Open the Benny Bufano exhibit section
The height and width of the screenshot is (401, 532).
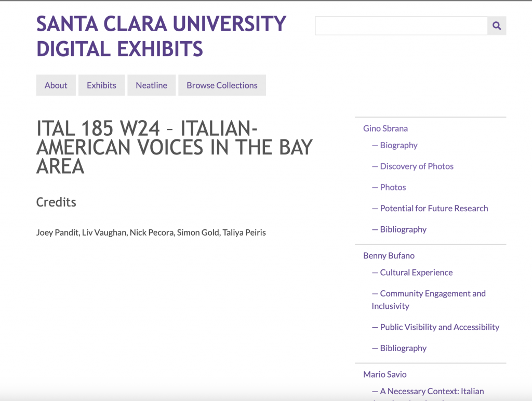coord(389,256)
